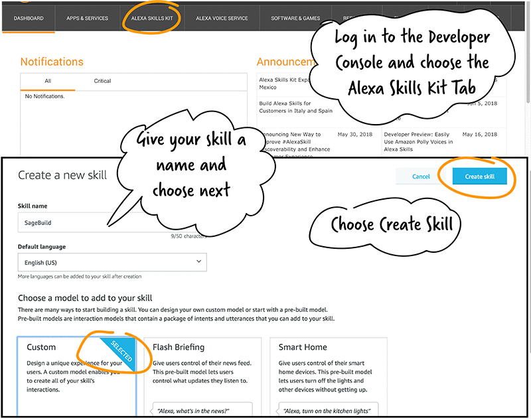The image size is (531, 420).
Task: Click the dropdown chevron beside English (US)
Action: (x=198, y=261)
